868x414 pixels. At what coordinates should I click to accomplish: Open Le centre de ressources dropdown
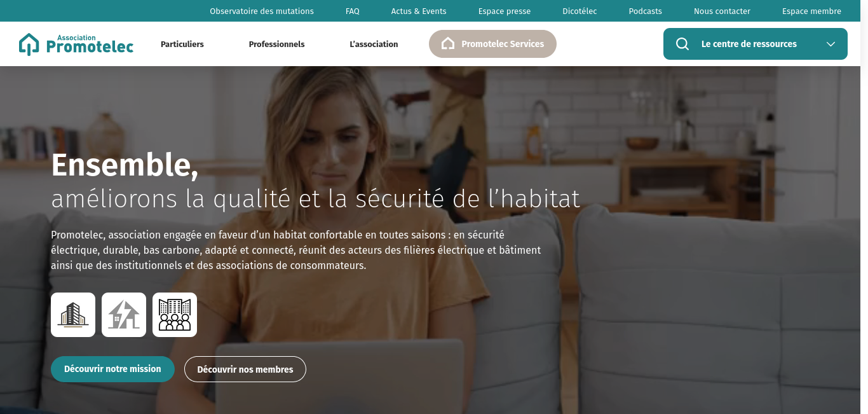[756, 44]
